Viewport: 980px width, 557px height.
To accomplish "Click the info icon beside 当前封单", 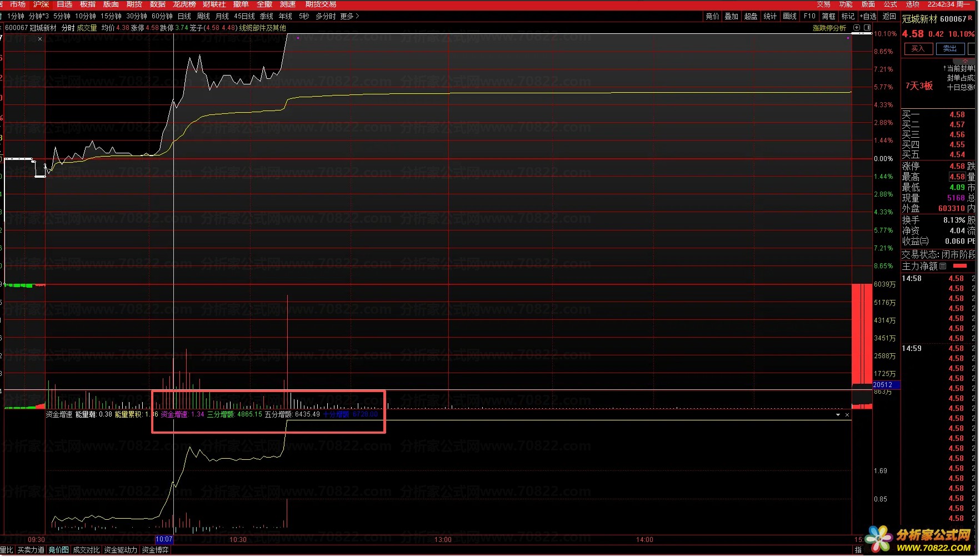I will click(944, 69).
